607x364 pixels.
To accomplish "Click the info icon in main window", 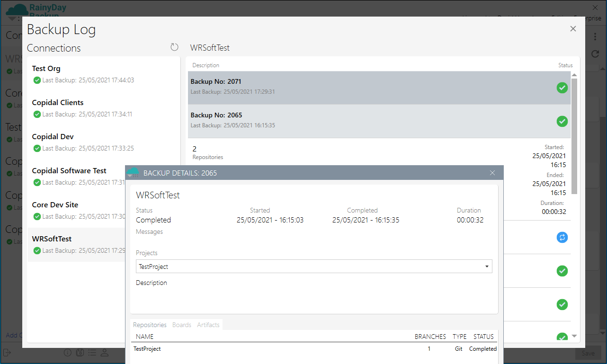I will point(68,353).
